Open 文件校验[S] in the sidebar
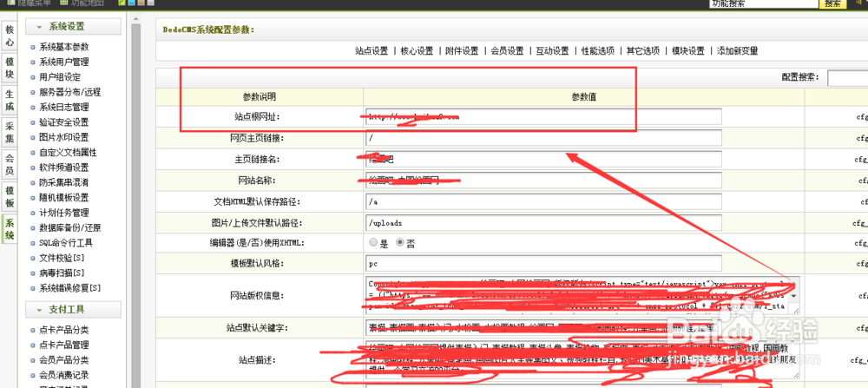The width and height of the screenshot is (868, 388). 62,258
